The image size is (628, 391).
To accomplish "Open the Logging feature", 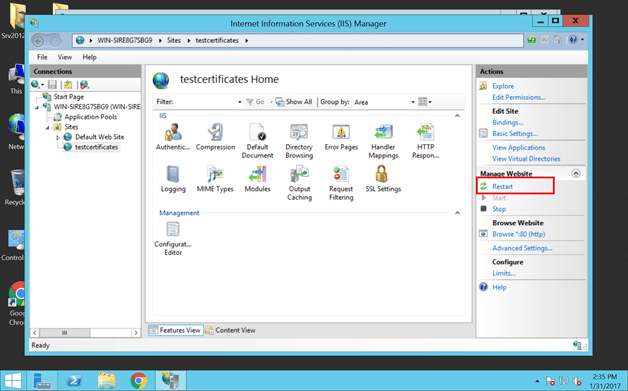I will (173, 179).
